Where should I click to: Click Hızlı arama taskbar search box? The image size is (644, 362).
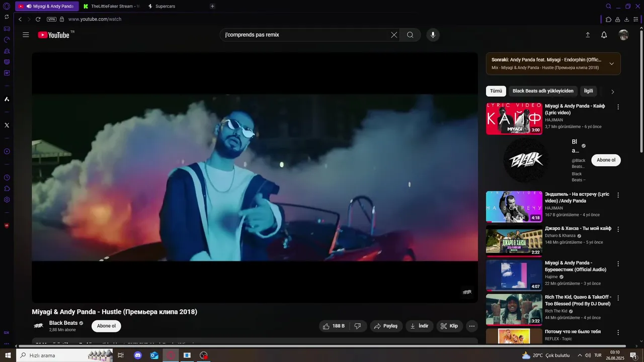tap(64, 355)
